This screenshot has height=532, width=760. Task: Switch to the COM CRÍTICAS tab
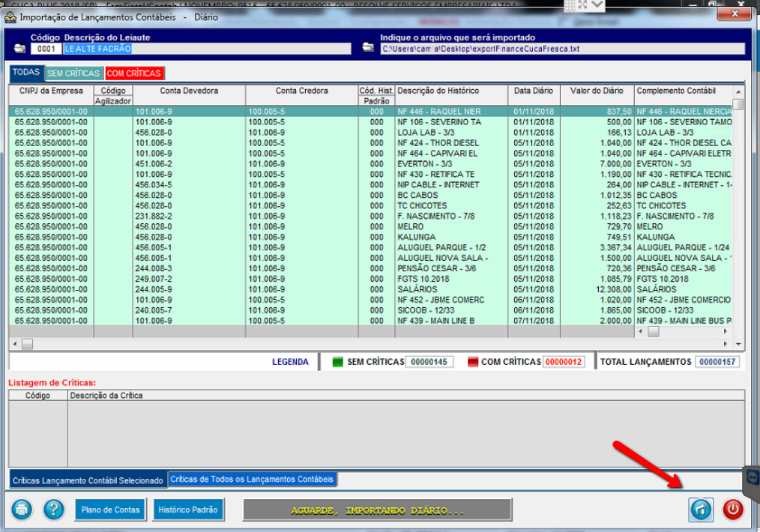tap(133, 73)
